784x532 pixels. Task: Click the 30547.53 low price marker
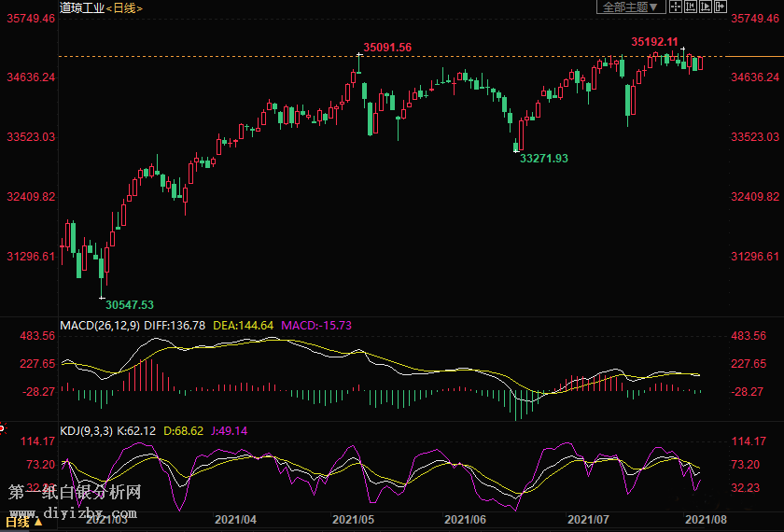129,304
